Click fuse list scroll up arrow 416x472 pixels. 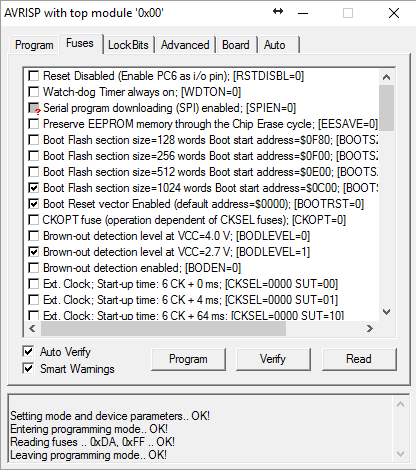[x=387, y=77]
